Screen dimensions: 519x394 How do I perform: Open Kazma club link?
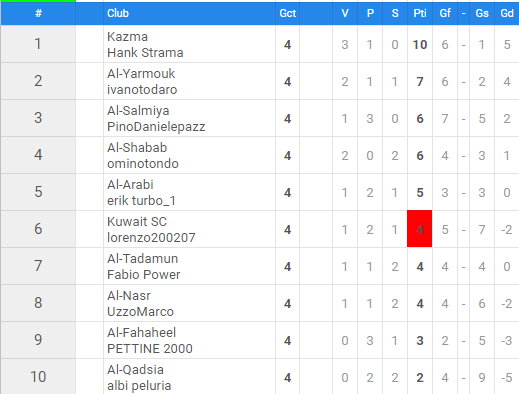coord(127,37)
